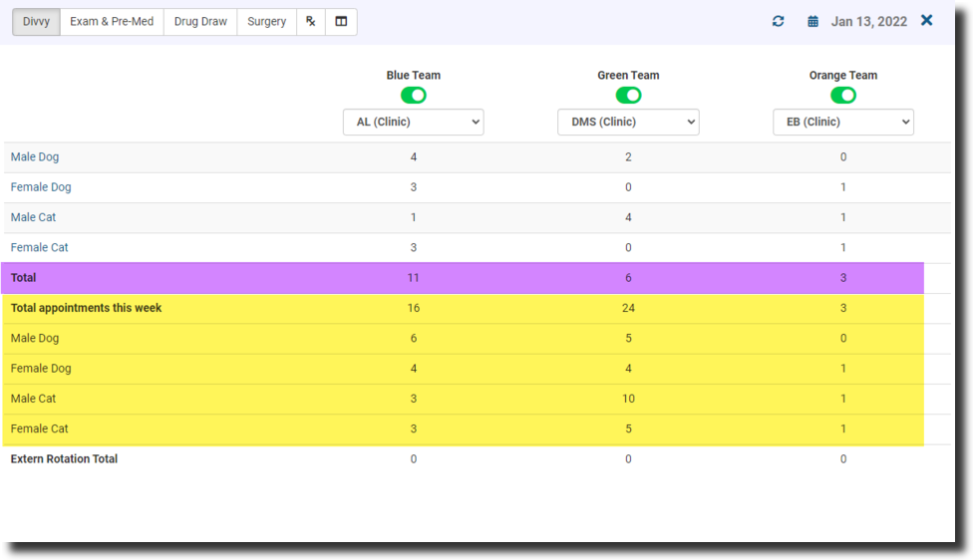This screenshot has width=973, height=560.
Task: Open the Male Dog link
Action: click(x=35, y=157)
